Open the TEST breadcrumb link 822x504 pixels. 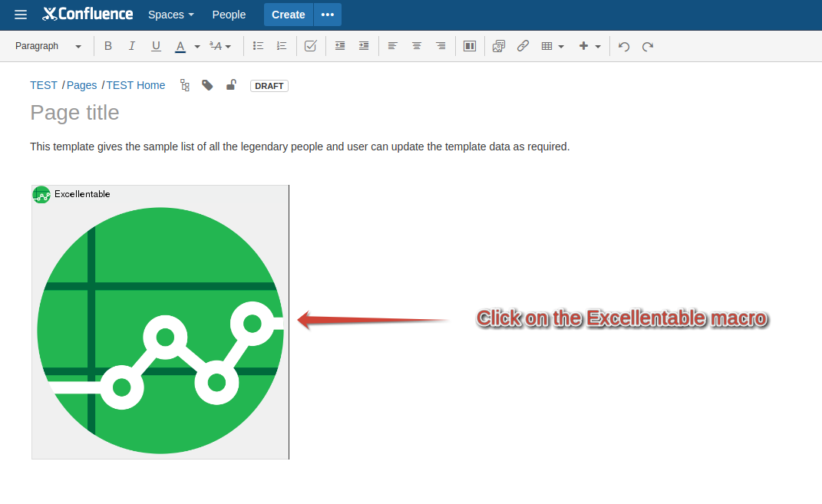pos(44,85)
